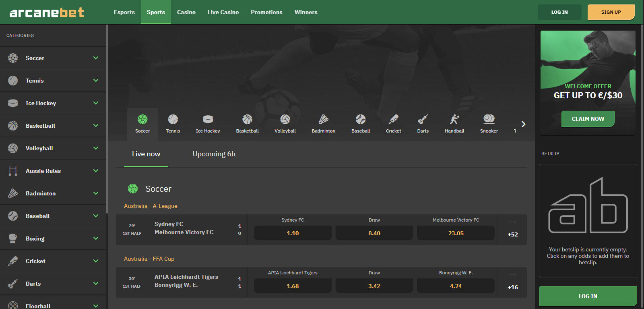Viewport: 644px width, 309px height.
Task: Open the Sydney FC vs Melbourne Victory match
Action: coord(182,230)
